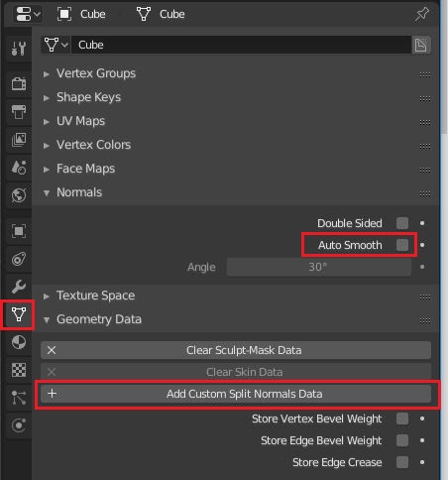Open the Output properties tab
This screenshot has width=448, height=480.
[19, 112]
